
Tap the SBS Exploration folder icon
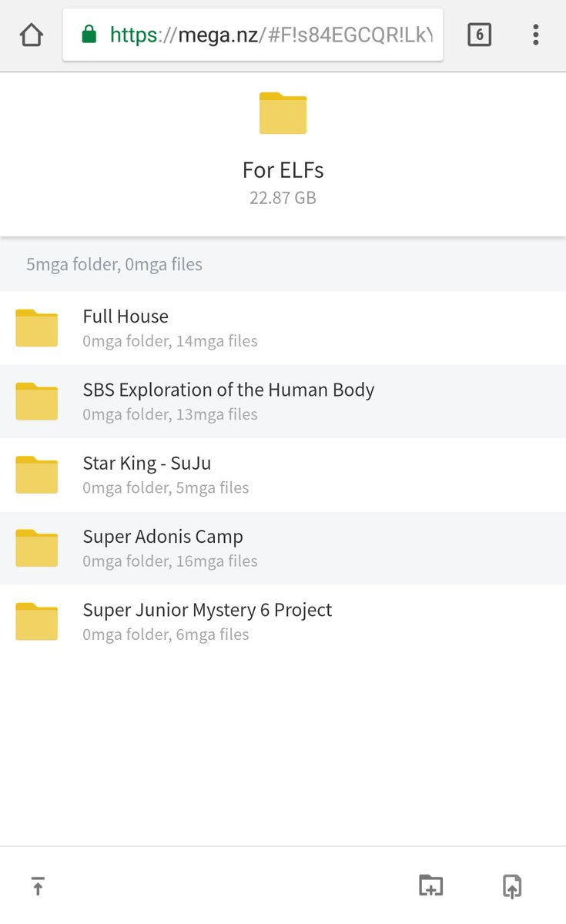(36, 401)
